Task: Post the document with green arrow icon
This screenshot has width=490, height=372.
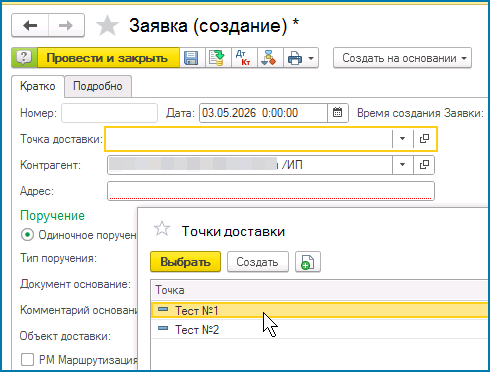Action: 218,58
